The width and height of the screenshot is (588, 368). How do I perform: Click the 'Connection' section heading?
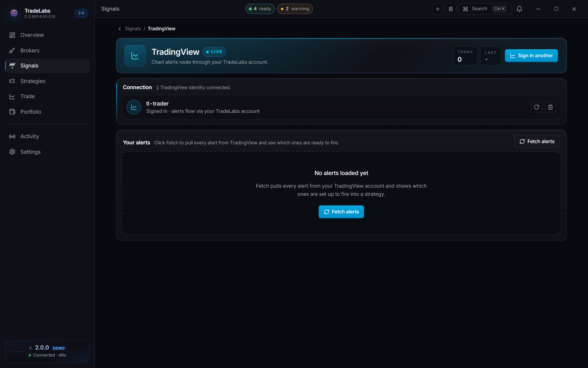pos(137,87)
